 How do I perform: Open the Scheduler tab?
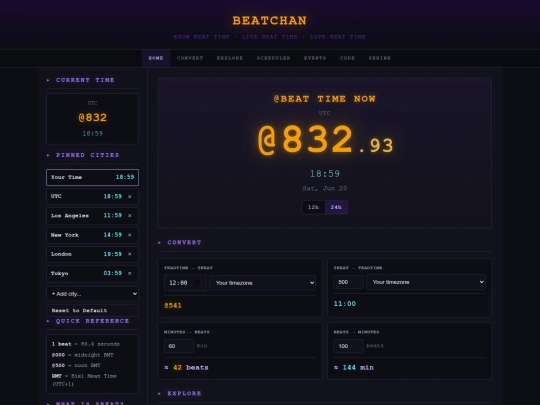click(273, 58)
